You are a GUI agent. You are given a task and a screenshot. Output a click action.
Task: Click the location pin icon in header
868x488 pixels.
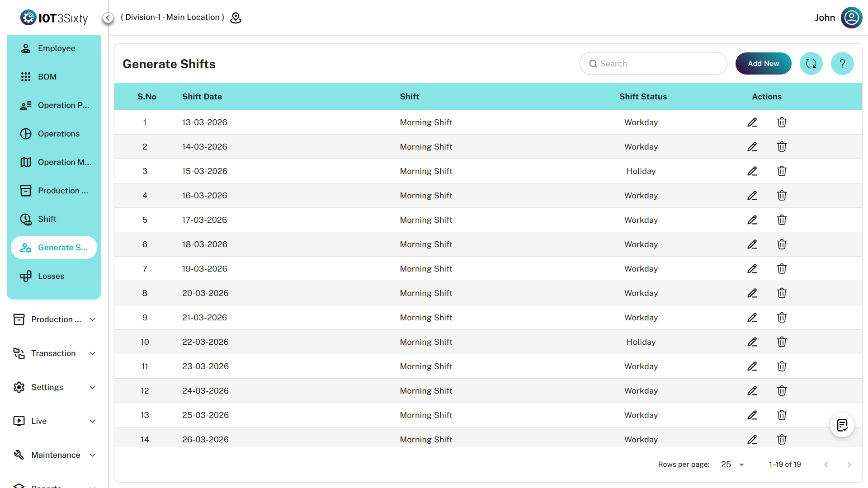(x=236, y=18)
